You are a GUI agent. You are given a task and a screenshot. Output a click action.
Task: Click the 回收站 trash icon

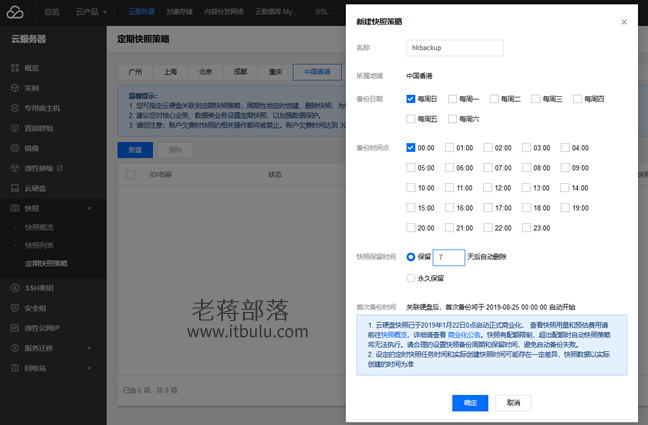[x=15, y=368]
